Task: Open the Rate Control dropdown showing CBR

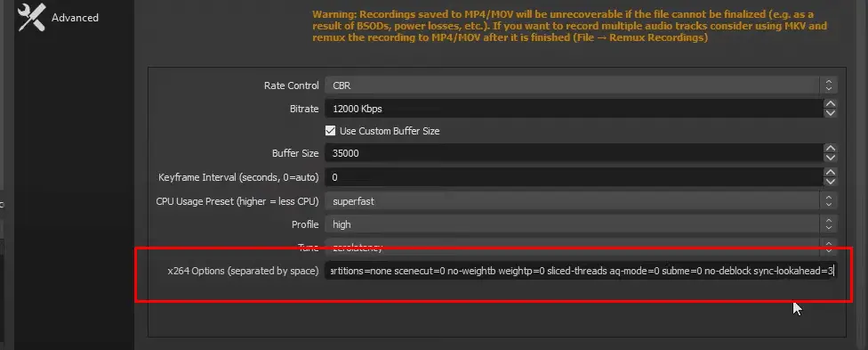Action: click(x=581, y=85)
